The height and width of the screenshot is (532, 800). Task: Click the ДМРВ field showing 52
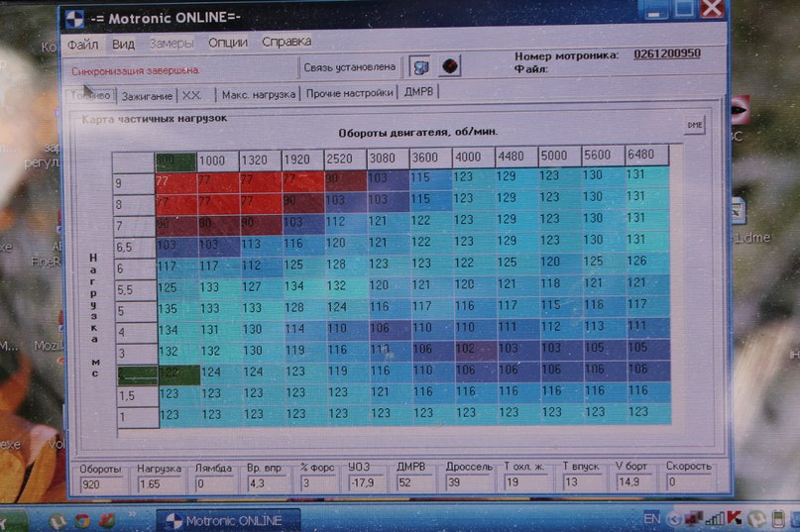[x=415, y=482]
